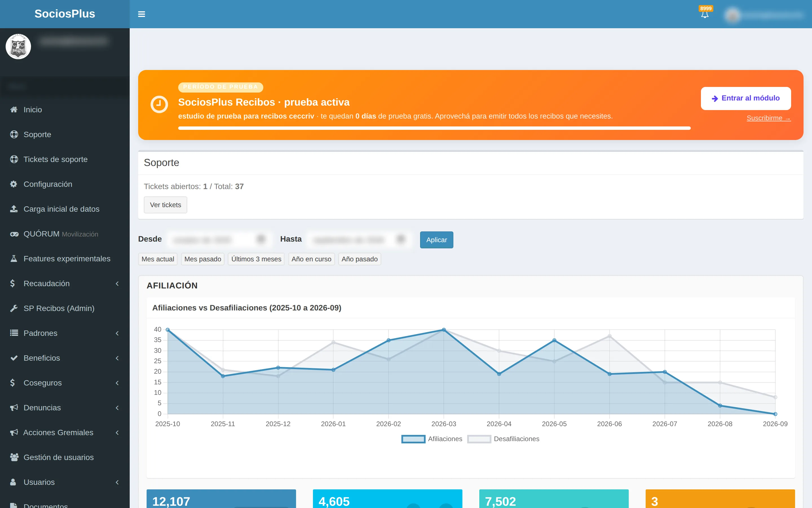
Task: Click the megaphone icon beside Acciones Gremiales
Action: (x=14, y=432)
